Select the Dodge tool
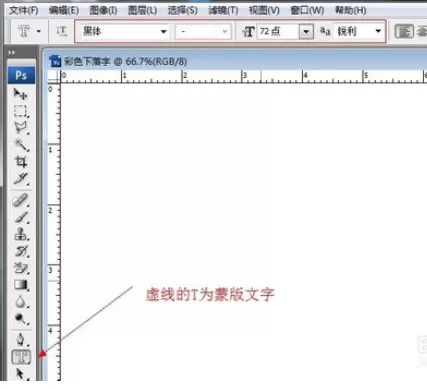This screenshot has width=427, height=389. pyautogui.click(x=21, y=319)
